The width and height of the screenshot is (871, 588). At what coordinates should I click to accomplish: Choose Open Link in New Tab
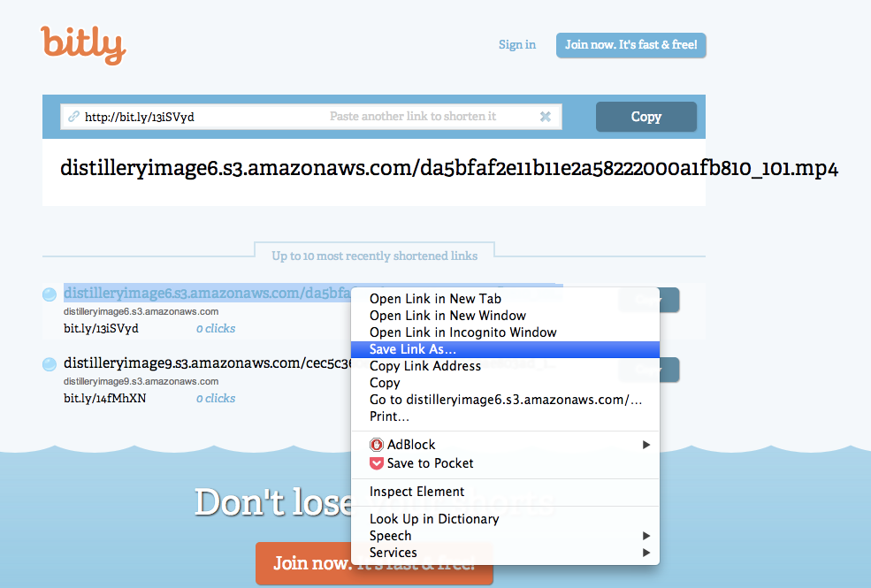tap(506, 299)
